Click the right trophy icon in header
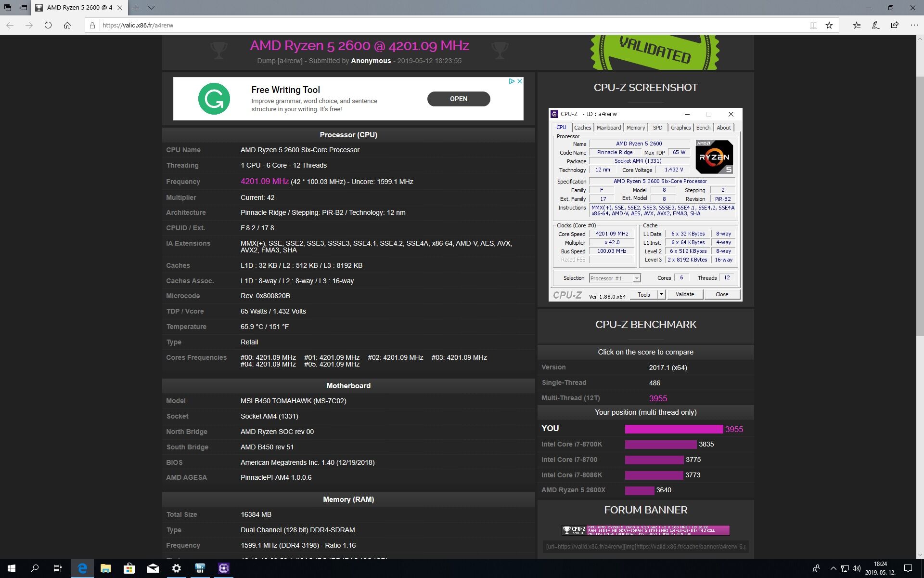 click(x=500, y=50)
